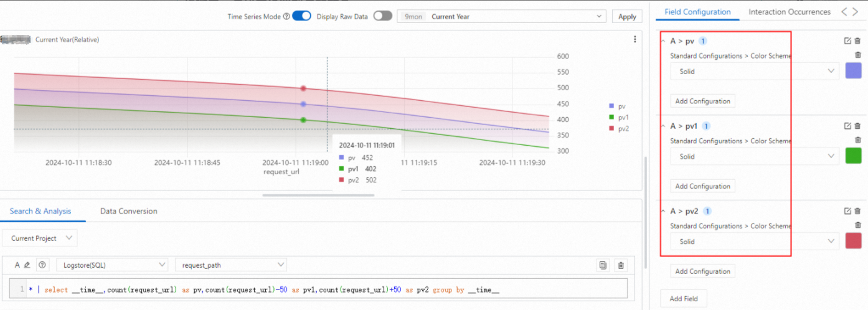868x310 pixels.
Task: Toggle the pv2 legend entry
Action: point(618,128)
